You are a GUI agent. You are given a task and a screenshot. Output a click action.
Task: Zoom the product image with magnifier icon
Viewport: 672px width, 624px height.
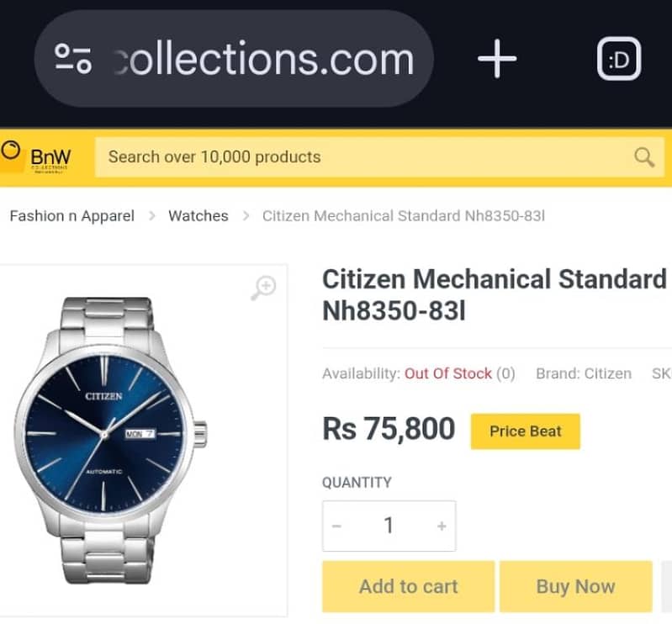pos(263,288)
